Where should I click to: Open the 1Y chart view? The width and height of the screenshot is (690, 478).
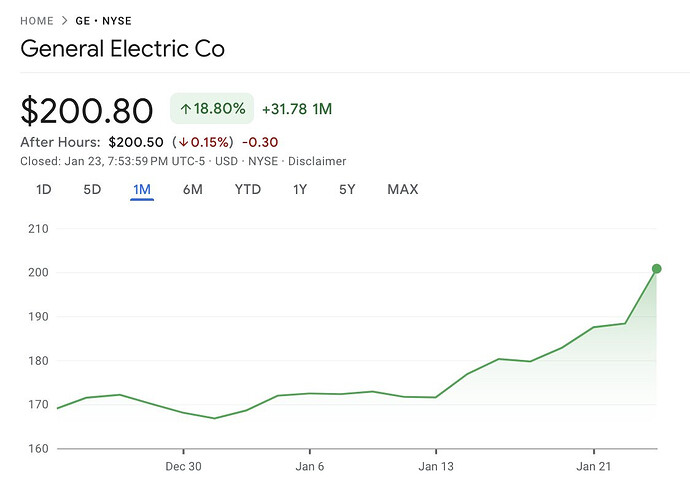point(300,189)
